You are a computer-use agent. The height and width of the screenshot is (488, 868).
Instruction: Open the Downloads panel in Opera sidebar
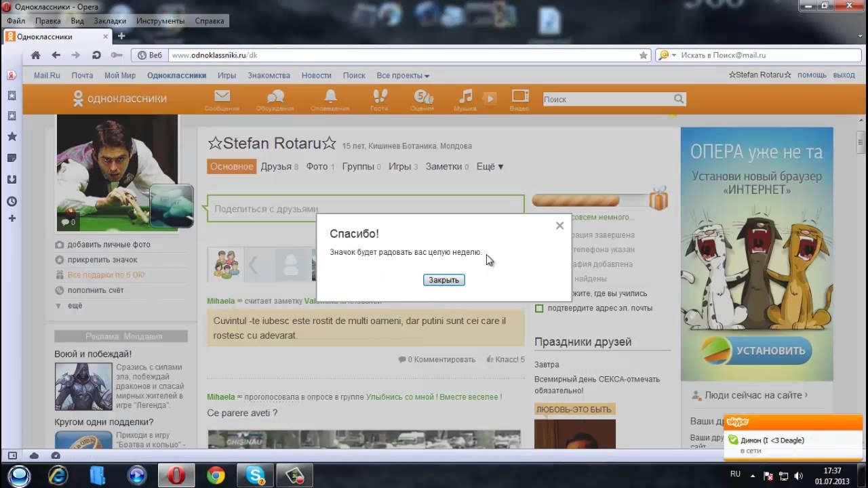[12, 180]
